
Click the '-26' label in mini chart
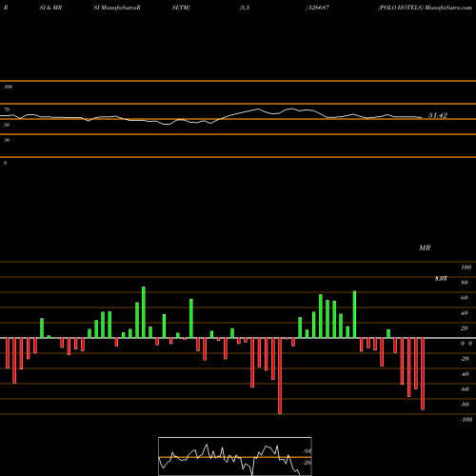pos(307,463)
